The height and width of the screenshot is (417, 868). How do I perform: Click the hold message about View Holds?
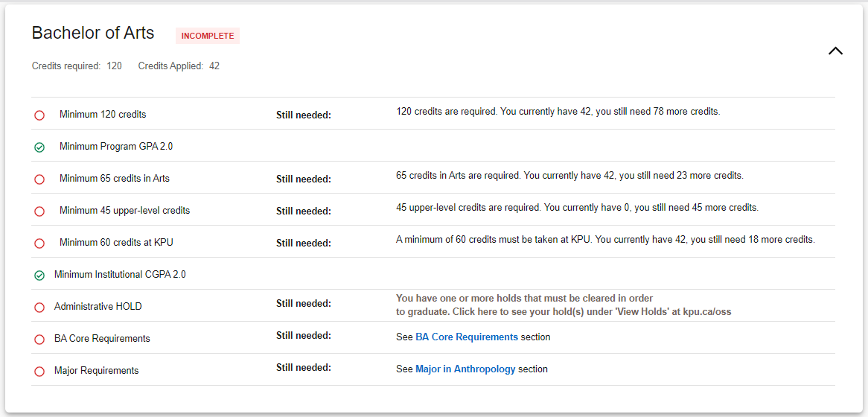563,305
